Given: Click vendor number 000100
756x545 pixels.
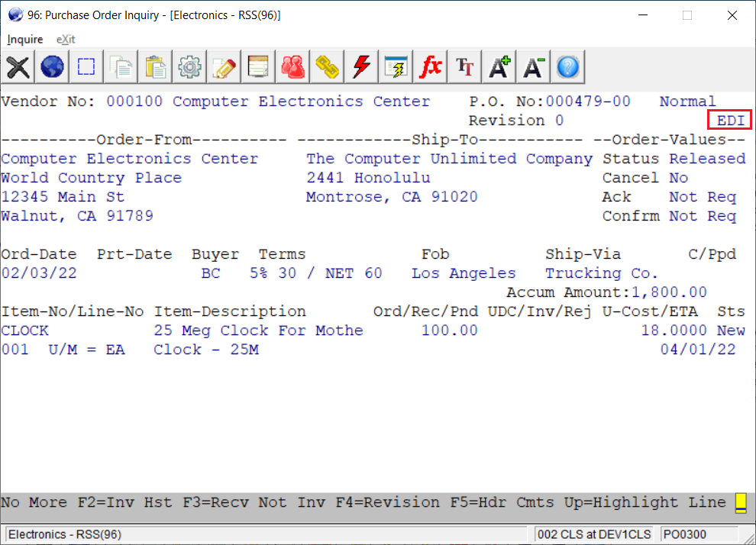Looking at the screenshot, I should coord(134,102).
